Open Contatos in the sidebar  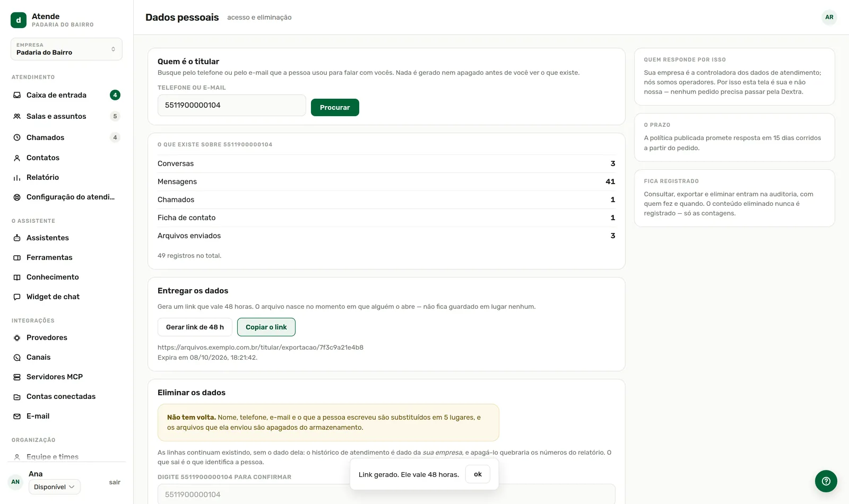(x=66, y=158)
